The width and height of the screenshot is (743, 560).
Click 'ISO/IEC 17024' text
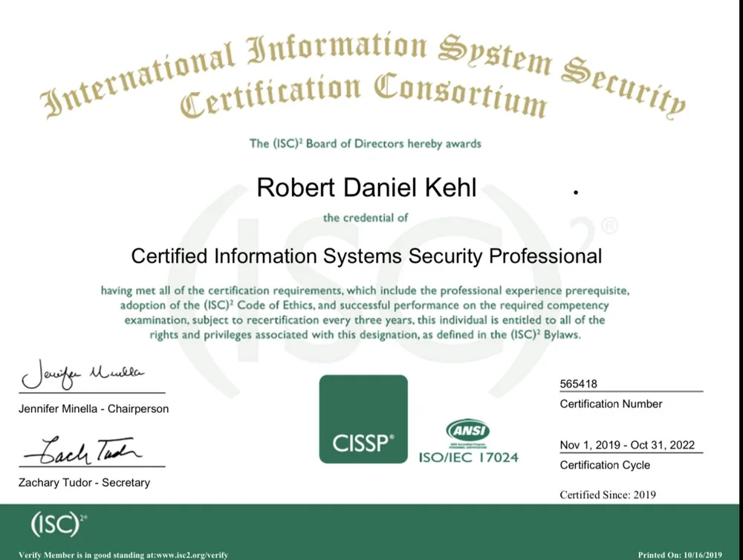click(468, 458)
